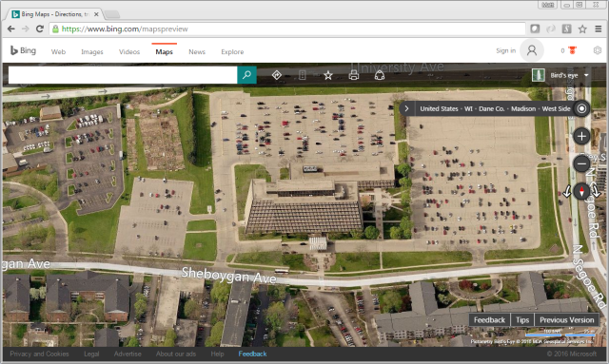Reload the page with refresh icon
This screenshot has width=609, height=364.
point(40,29)
